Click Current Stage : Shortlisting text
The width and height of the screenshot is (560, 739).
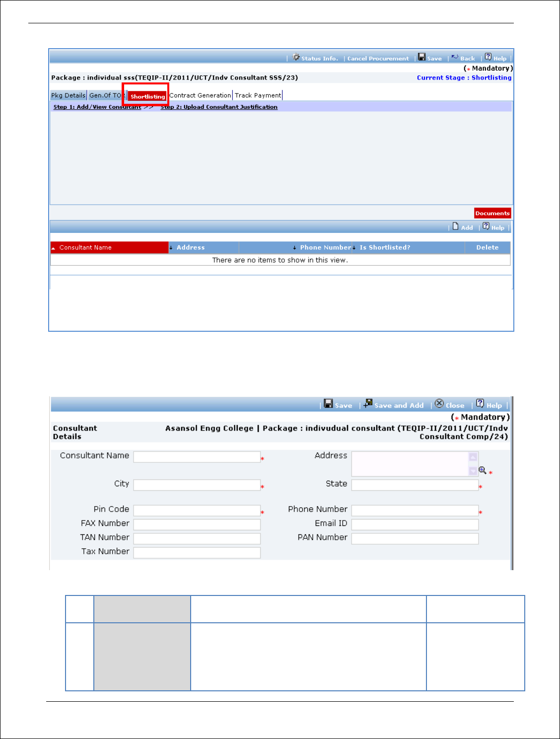click(464, 77)
